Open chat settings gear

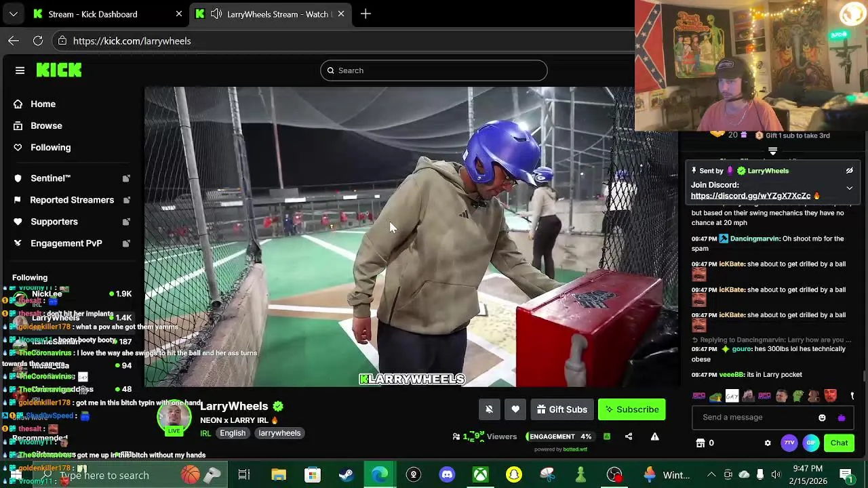tap(768, 443)
